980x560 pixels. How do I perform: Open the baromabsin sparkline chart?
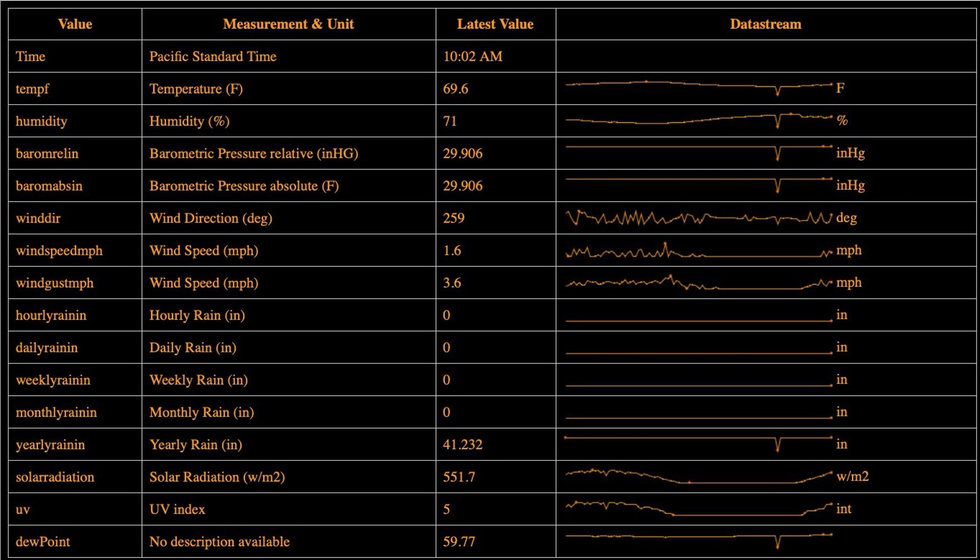coord(699,185)
